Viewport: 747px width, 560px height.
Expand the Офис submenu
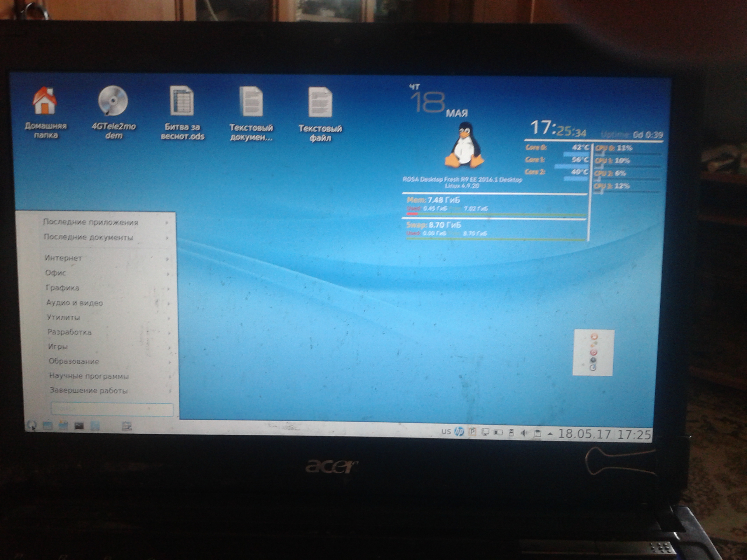point(56,273)
